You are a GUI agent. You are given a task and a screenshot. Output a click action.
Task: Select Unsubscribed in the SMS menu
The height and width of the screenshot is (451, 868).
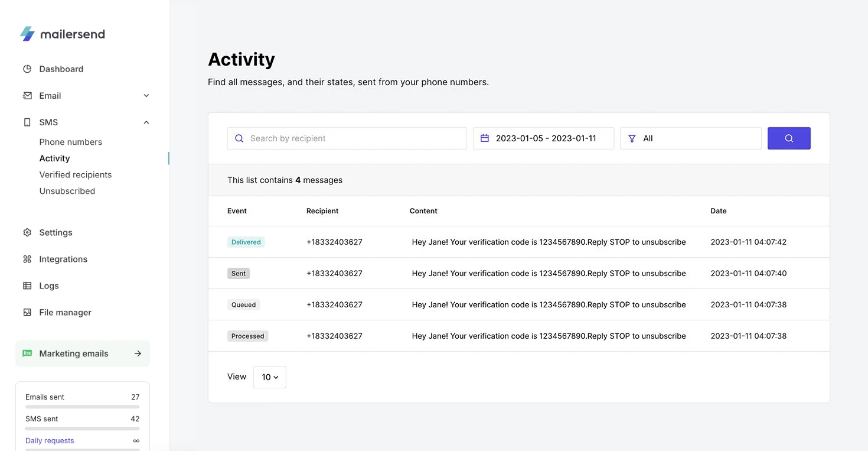[67, 190]
